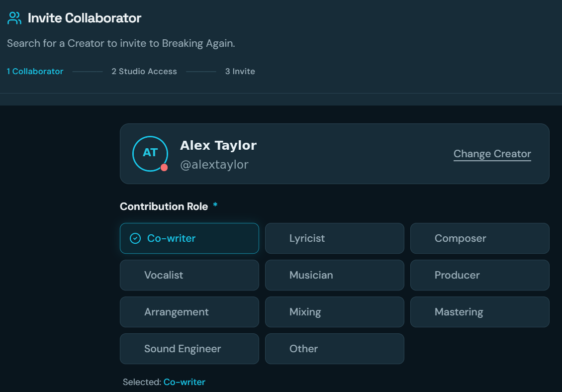
Task: Select the Composer role
Action: point(479,238)
